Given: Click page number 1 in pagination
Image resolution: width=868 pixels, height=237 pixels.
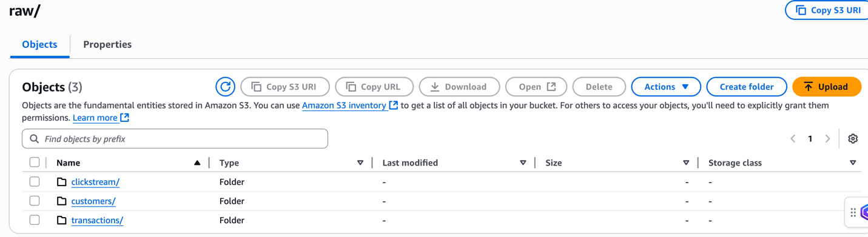Looking at the screenshot, I should [810, 139].
